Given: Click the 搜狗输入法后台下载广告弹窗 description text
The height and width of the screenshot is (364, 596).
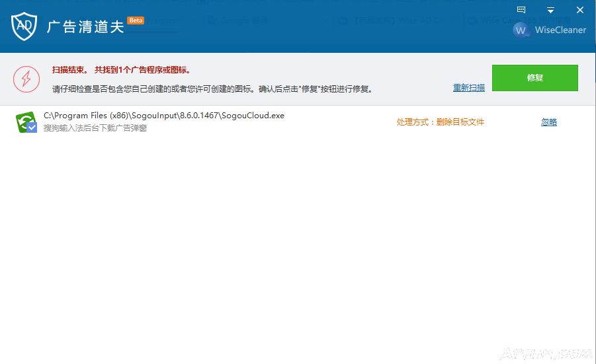Looking at the screenshot, I should tap(95, 128).
